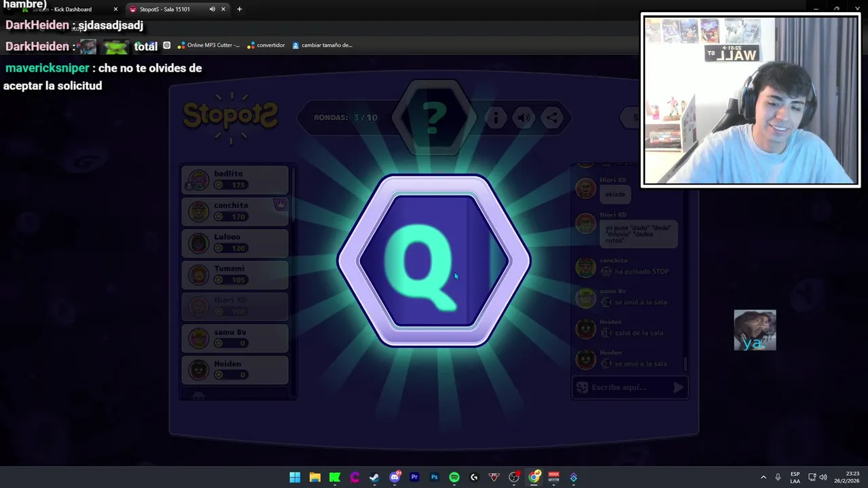Open Voicemeeter from the taskbar
Image resolution: width=868 pixels, height=488 pixels.
click(553, 477)
